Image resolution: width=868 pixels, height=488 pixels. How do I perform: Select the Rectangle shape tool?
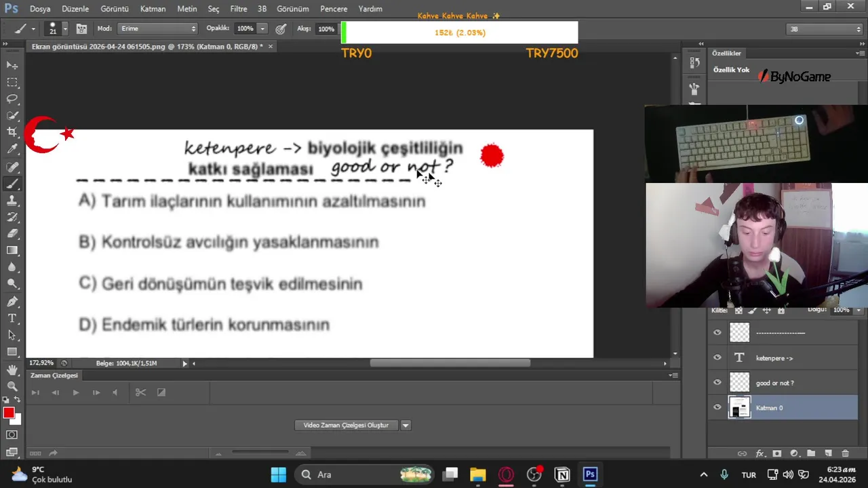(12, 352)
